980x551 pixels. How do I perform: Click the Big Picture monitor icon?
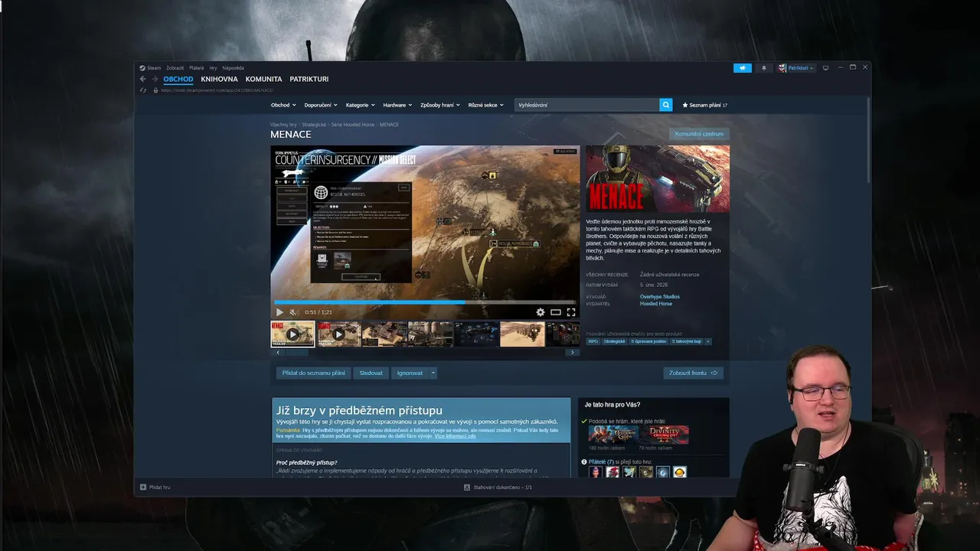coord(825,68)
